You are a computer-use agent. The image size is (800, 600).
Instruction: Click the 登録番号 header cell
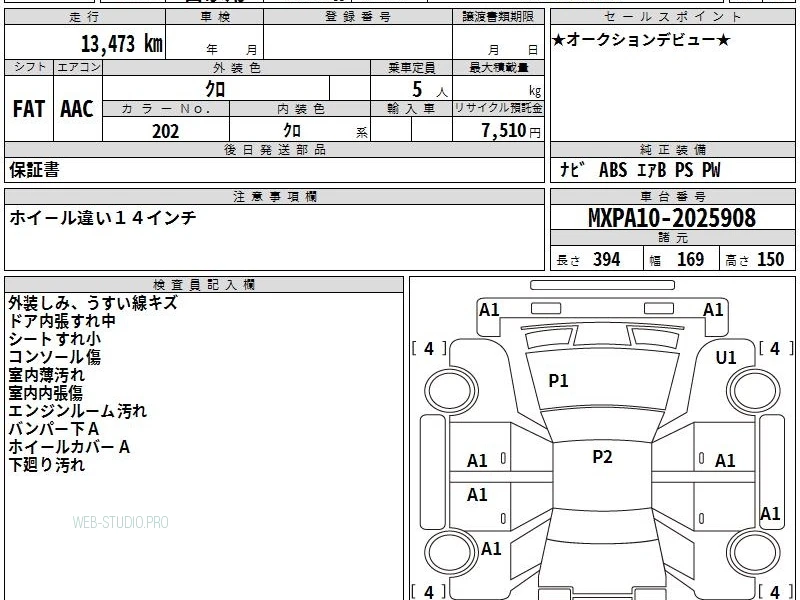(358, 17)
